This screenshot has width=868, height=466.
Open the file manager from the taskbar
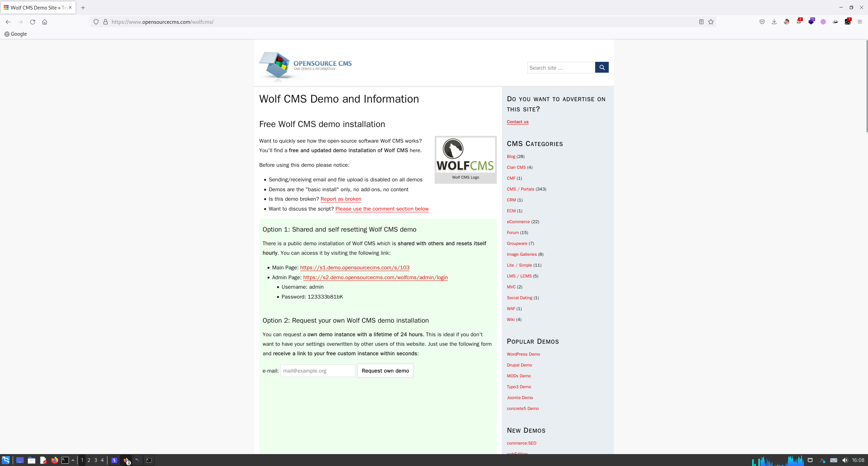coord(32,460)
